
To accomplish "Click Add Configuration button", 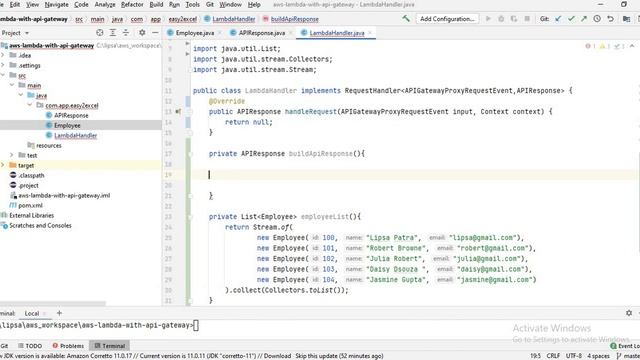I will point(447,19).
